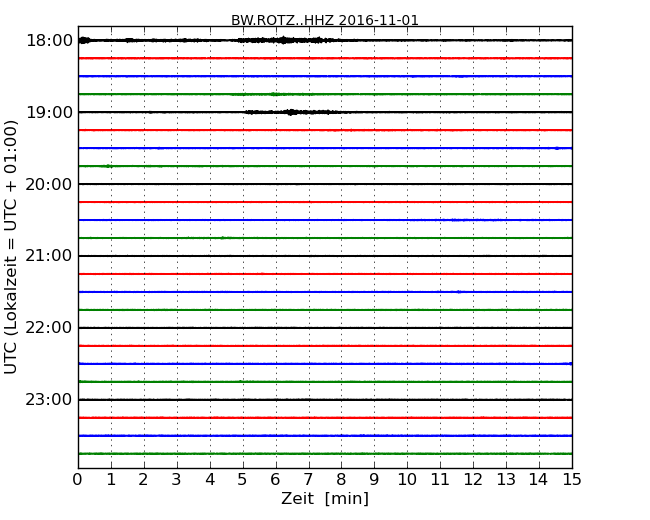Click the red 20:15 trace line

(325, 202)
